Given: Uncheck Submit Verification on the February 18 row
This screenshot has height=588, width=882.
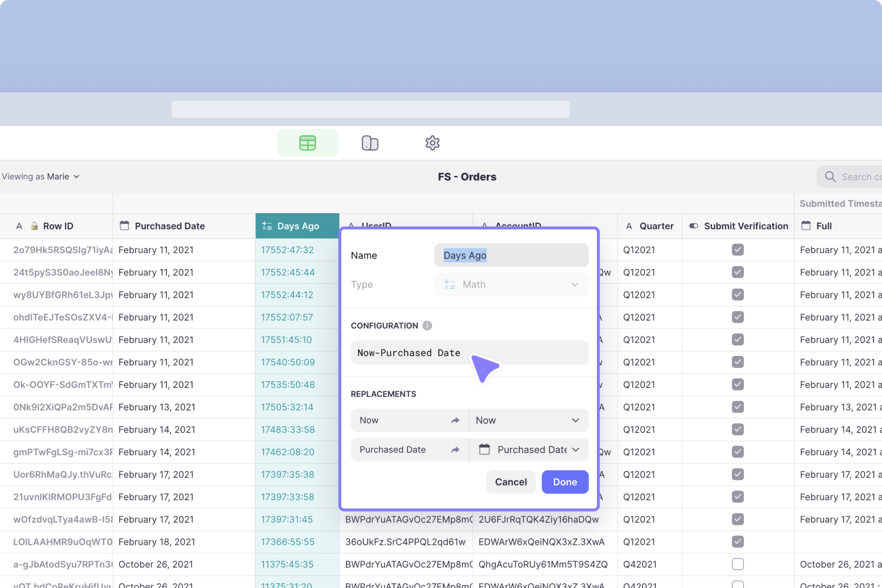Looking at the screenshot, I should (x=738, y=542).
